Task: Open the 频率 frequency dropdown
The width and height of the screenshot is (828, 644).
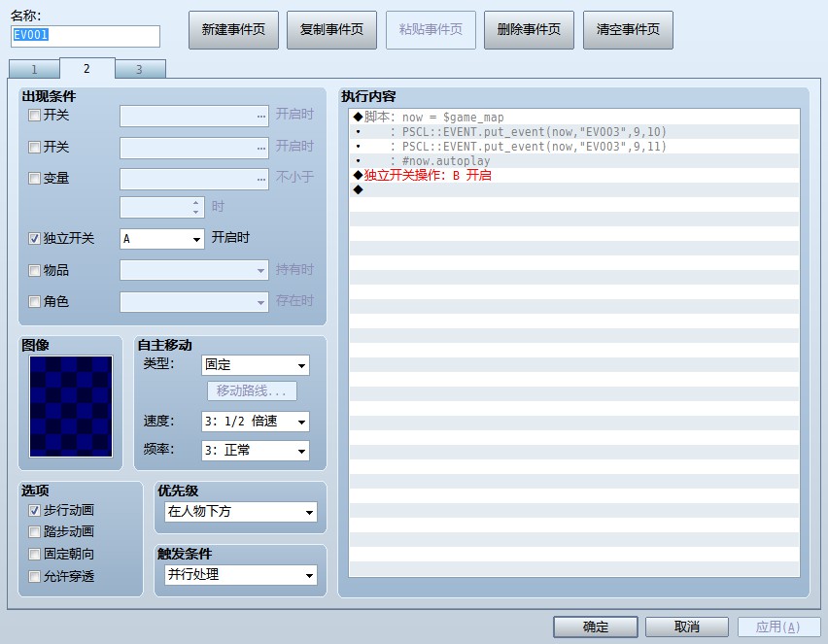Action: click(255, 451)
